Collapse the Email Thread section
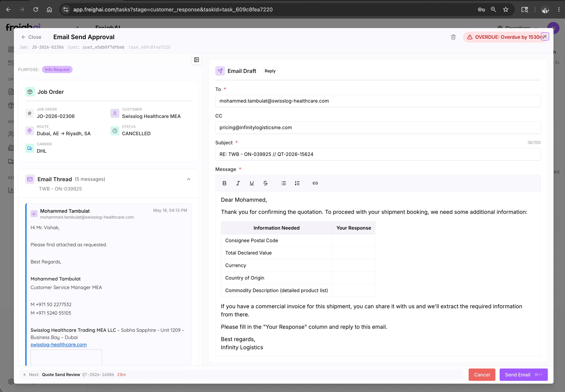The width and height of the screenshot is (565, 392). [x=189, y=179]
